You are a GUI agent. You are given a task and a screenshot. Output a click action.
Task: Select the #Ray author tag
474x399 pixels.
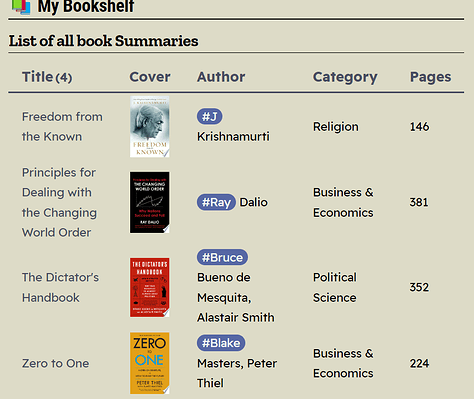216,202
